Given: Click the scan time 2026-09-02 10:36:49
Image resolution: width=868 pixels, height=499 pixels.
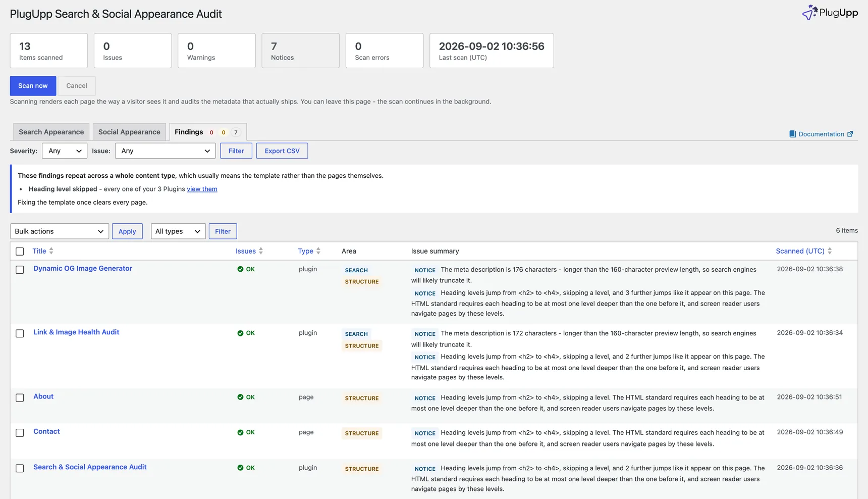Looking at the screenshot, I should click(810, 432).
